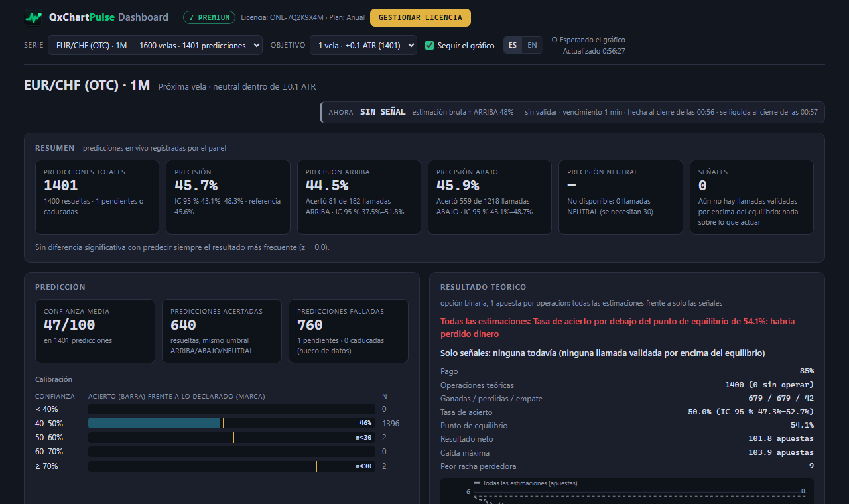Toggle the Seguir el gráfico checkbox

429,46
